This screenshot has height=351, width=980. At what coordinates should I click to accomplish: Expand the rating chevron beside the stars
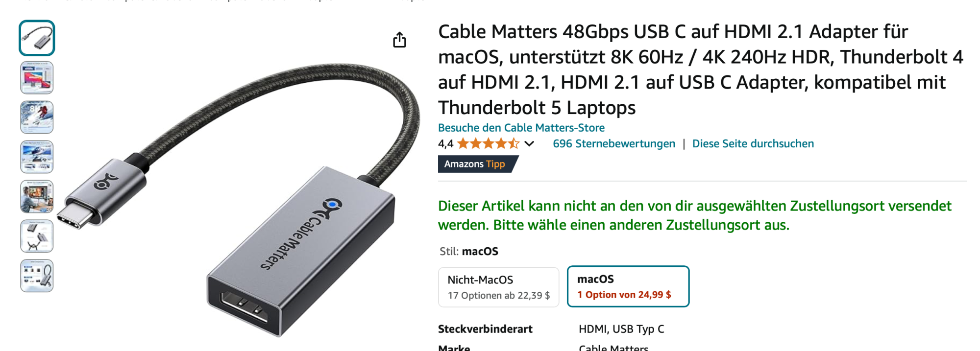point(529,144)
